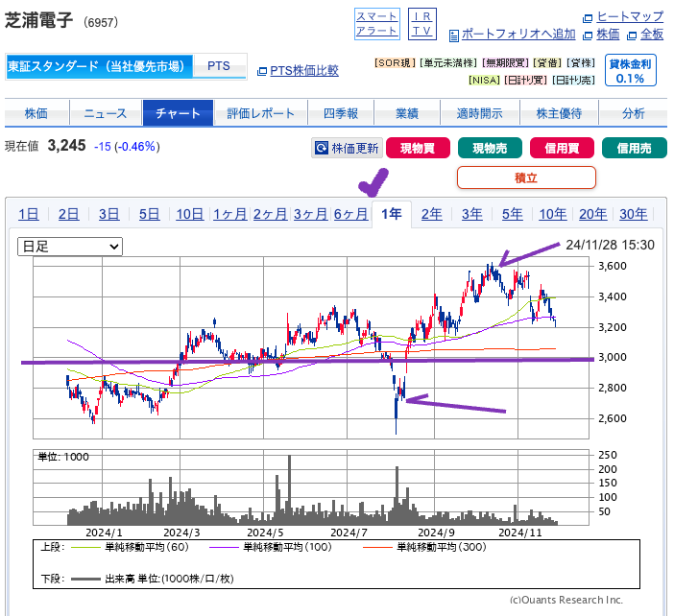This screenshot has height=616, width=674.
Task: Click the 積立 button
Action: [x=526, y=178]
